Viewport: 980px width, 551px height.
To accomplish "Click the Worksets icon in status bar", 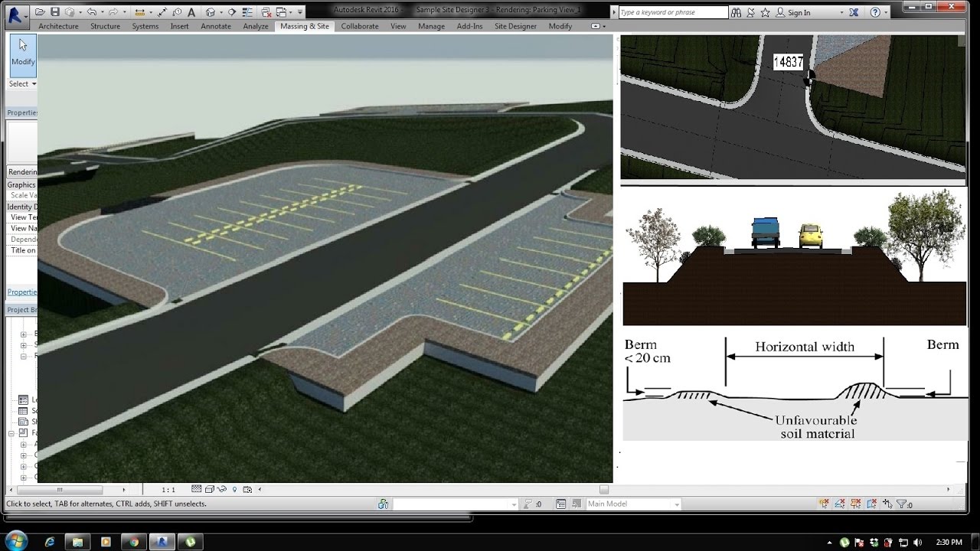I will [383, 504].
